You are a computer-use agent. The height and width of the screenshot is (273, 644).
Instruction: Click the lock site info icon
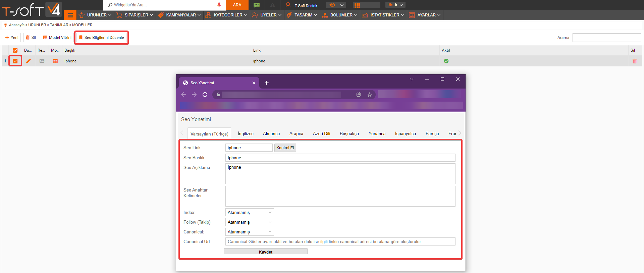pos(218,95)
